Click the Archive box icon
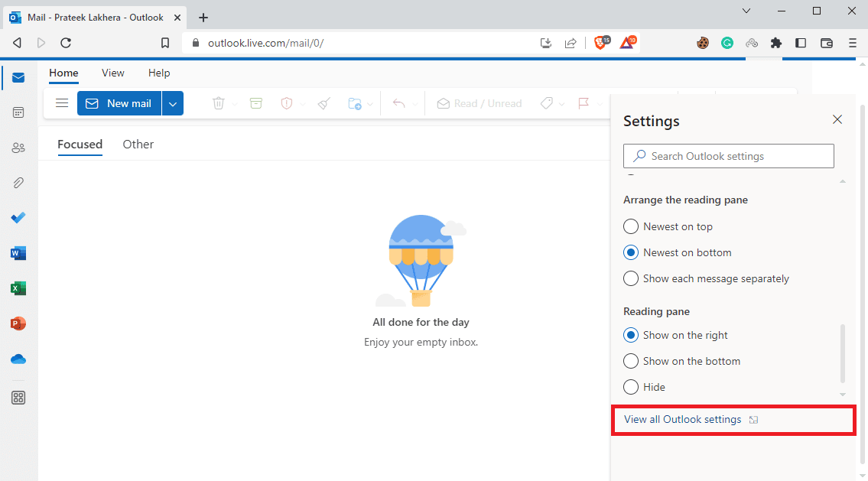The image size is (868, 481). pyautogui.click(x=255, y=103)
